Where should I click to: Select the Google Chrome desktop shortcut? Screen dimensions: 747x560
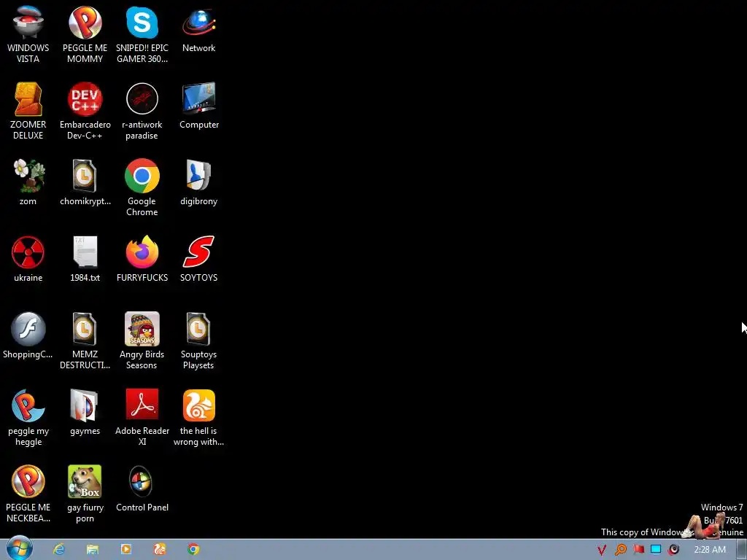tap(142, 187)
